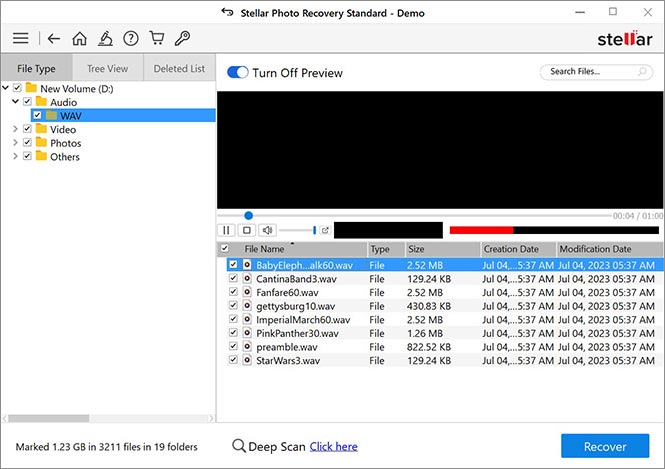This screenshot has height=469, width=665.
Task: Go back with the arrow icon
Action: pos(53,39)
